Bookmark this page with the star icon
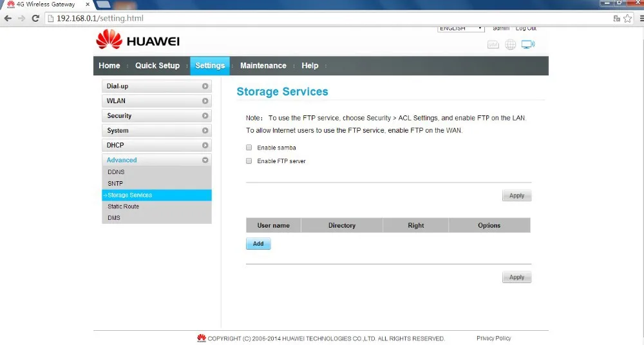 coord(628,18)
